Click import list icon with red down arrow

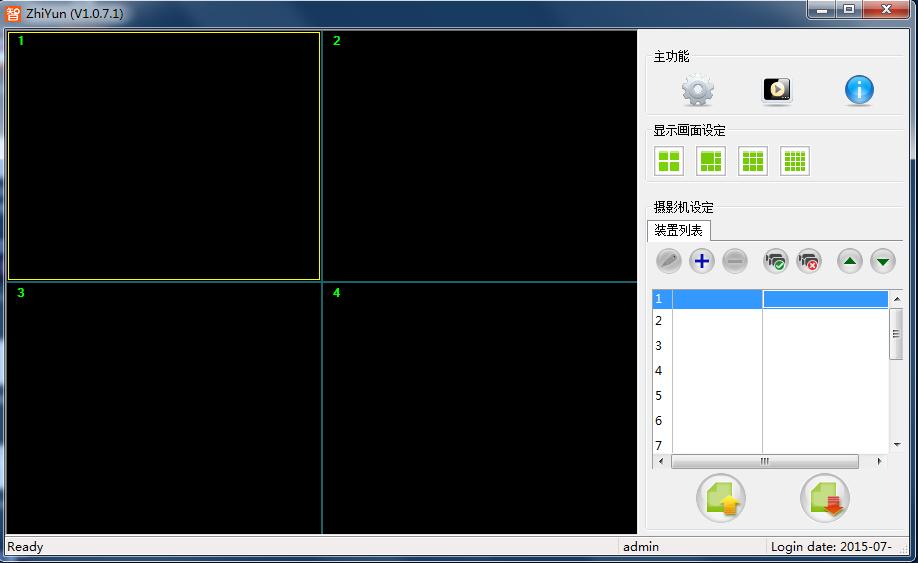pos(824,499)
